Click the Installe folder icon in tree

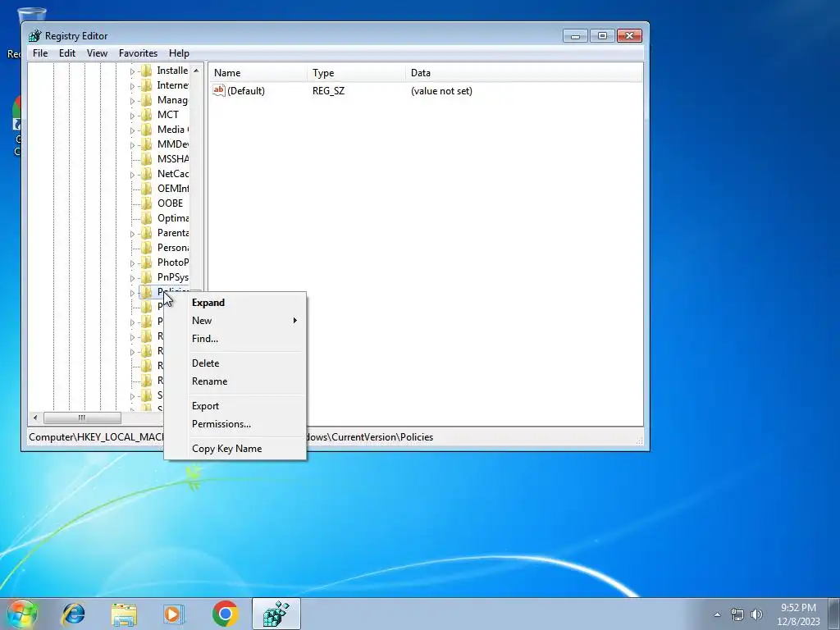[146, 71]
